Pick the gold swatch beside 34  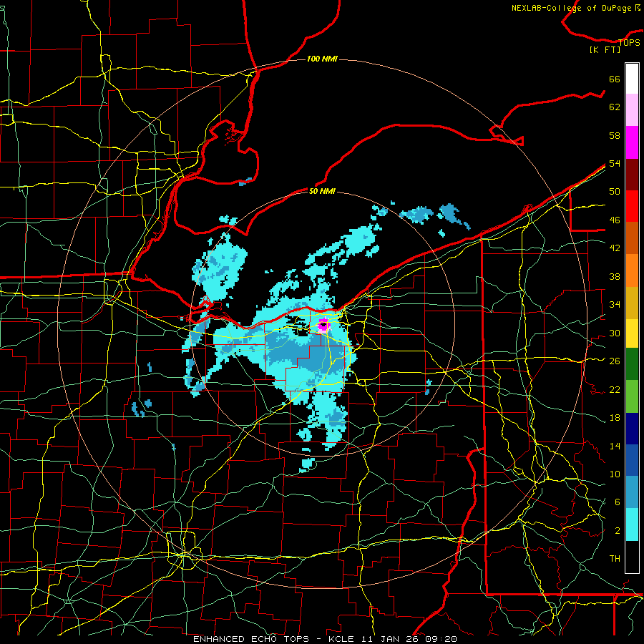pyautogui.click(x=632, y=303)
